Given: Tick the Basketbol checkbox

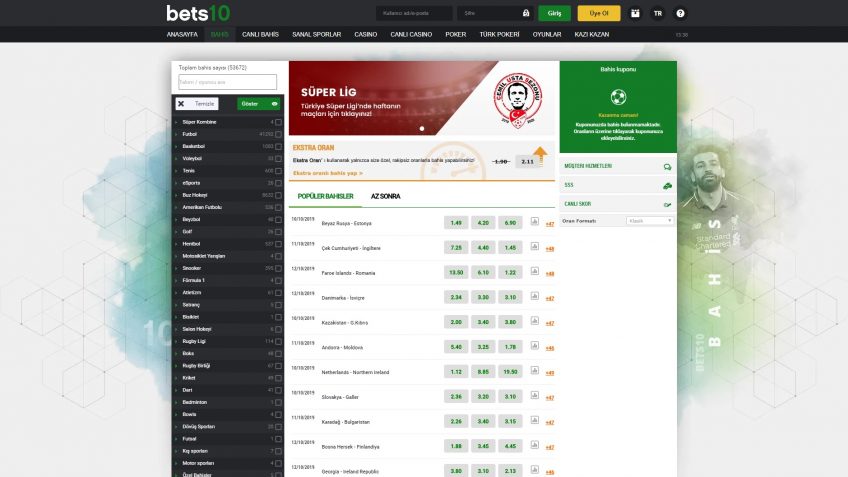Looking at the screenshot, I should (x=279, y=147).
